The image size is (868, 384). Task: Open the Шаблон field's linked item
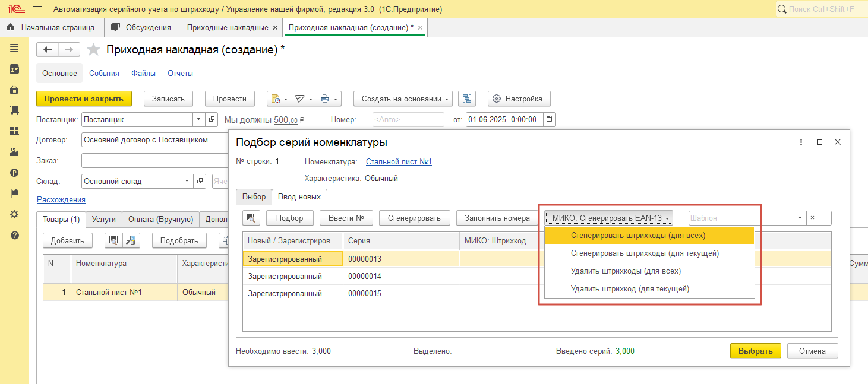click(x=825, y=218)
